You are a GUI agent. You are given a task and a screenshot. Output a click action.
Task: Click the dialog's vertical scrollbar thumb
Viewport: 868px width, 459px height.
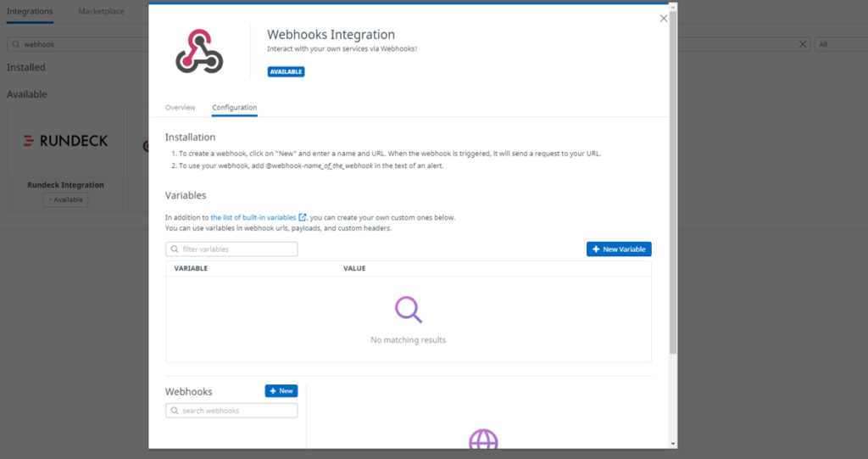click(672, 183)
